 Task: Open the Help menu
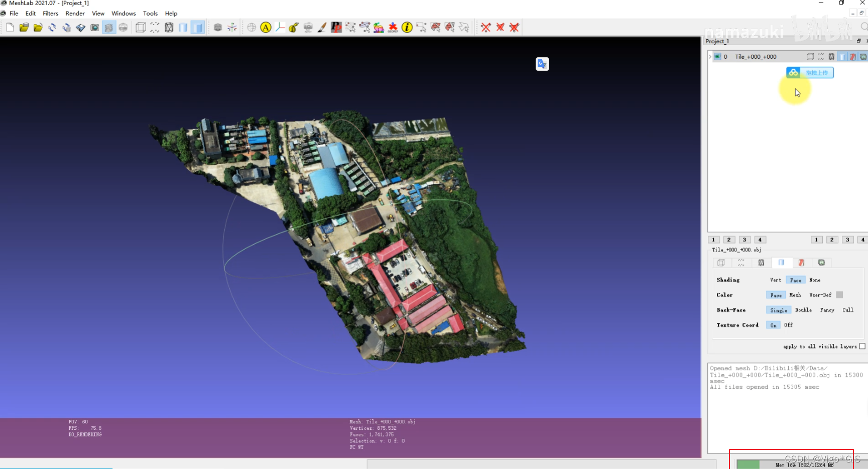coord(171,14)
